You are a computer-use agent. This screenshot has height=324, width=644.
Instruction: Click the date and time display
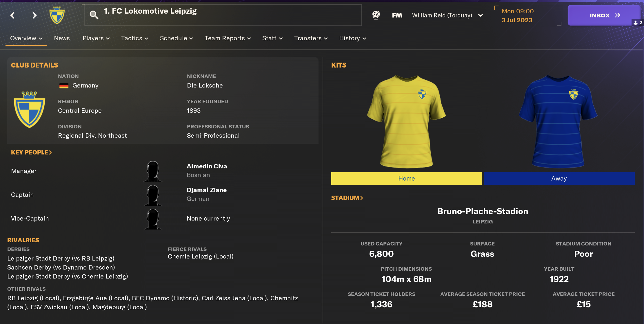coord(518,16)
